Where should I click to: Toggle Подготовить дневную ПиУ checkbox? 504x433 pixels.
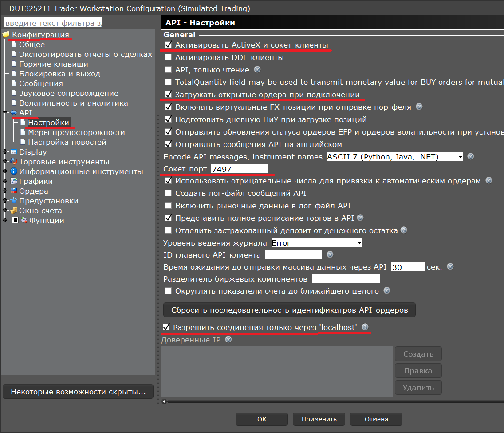click(169, 119)
